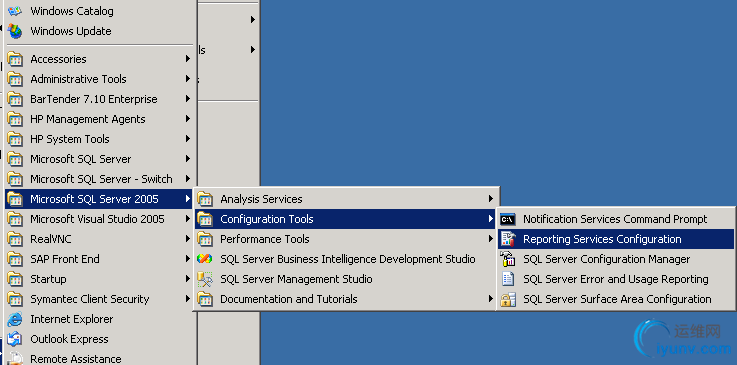Click the Notification Services Command Prompt icon

pyautogui.click(x=508, y=219)
